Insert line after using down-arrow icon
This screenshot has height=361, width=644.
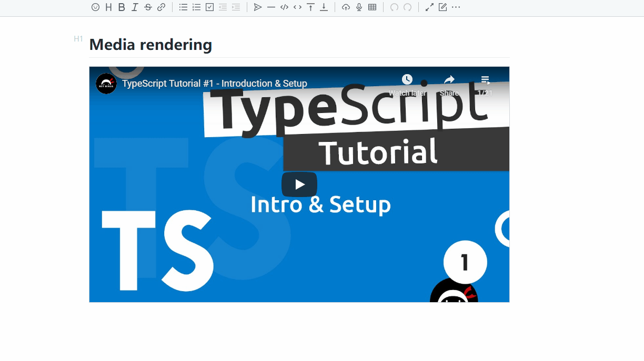324,7
